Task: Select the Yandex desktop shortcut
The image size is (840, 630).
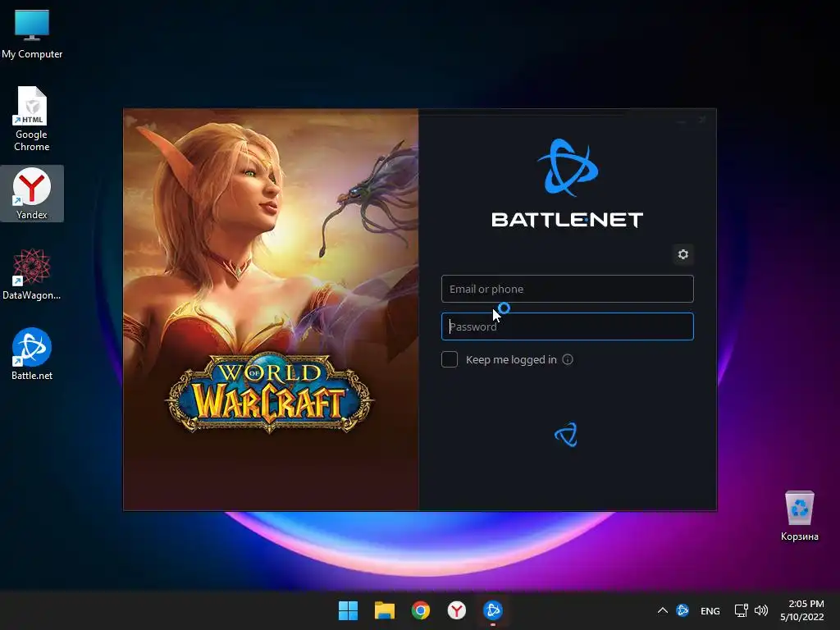Action: [32, 194]
